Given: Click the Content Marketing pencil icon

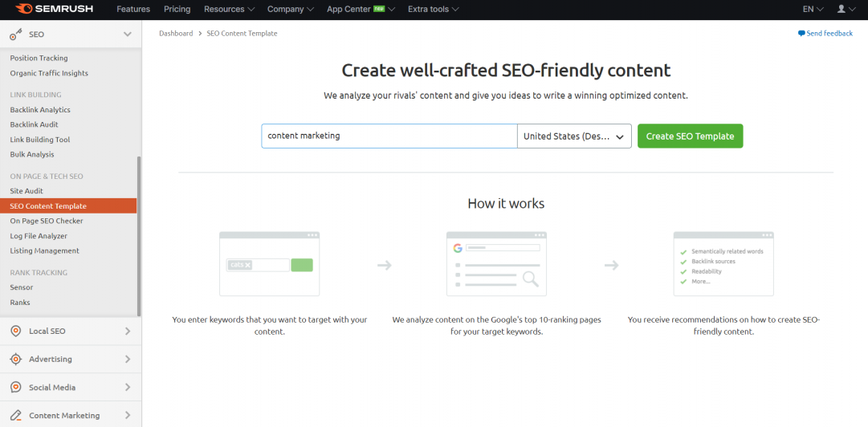Looking at the screenshot, I should click(x=16, y=416).
